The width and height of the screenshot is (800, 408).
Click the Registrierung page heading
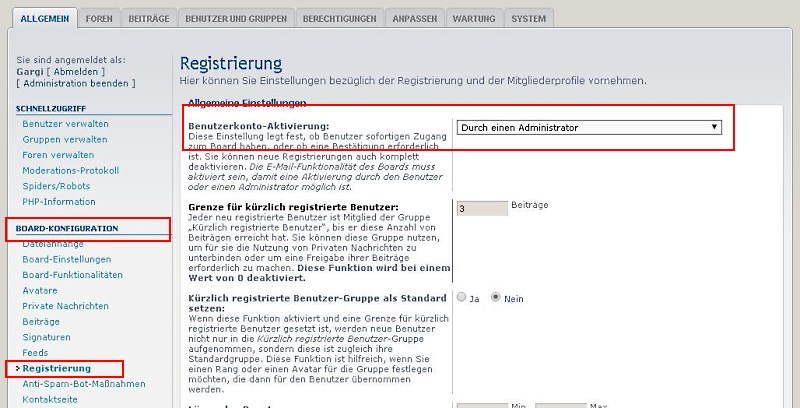click(231, 64)
